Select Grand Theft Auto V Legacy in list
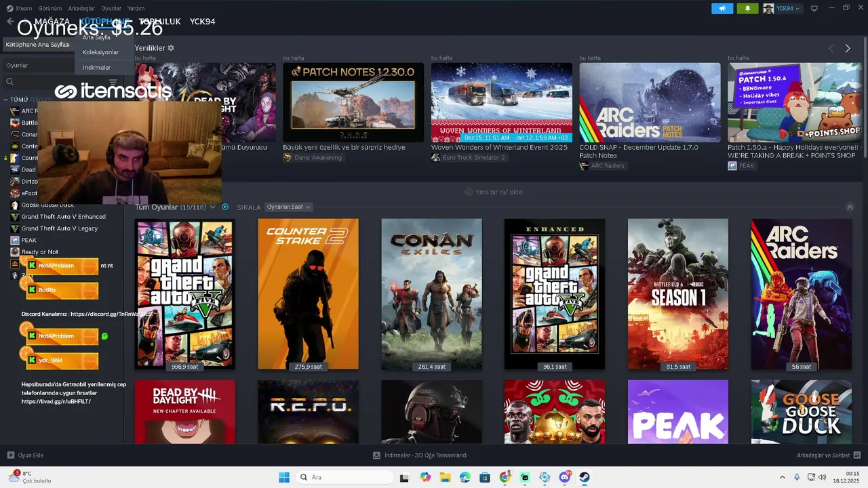The image size is (868, 488). pyautogui.click(x=60, y=228)
